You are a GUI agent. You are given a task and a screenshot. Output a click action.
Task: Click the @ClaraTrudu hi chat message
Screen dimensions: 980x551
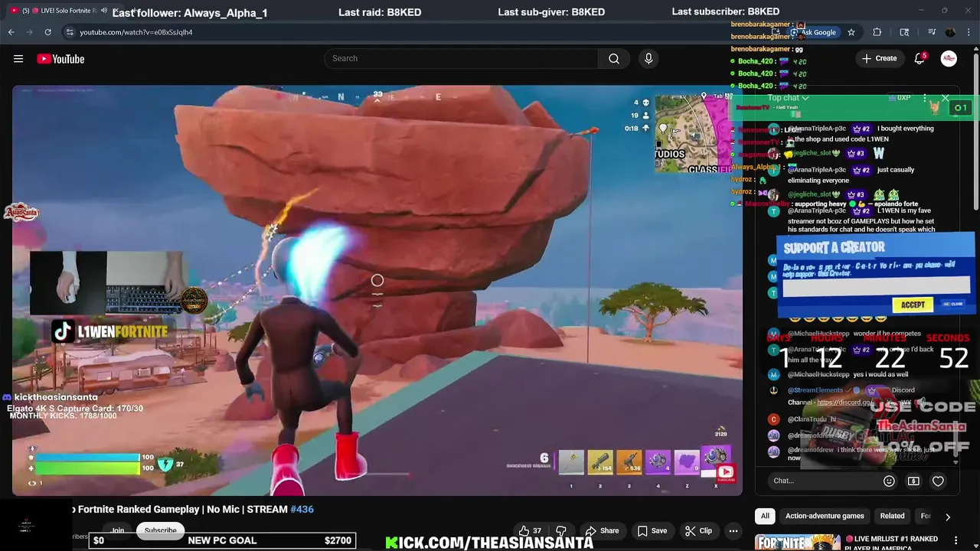pos(812,419)
